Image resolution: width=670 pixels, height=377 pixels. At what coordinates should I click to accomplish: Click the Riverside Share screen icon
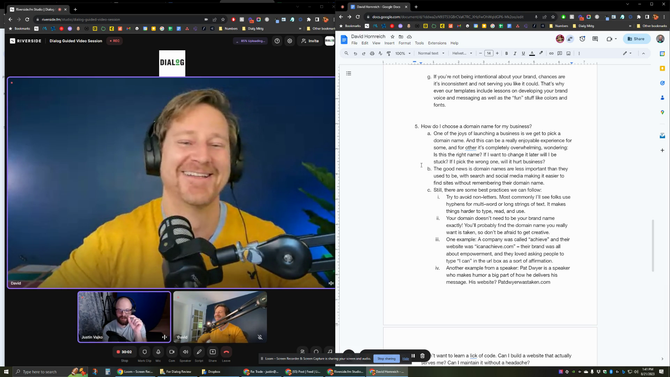[x=213, y=352]
